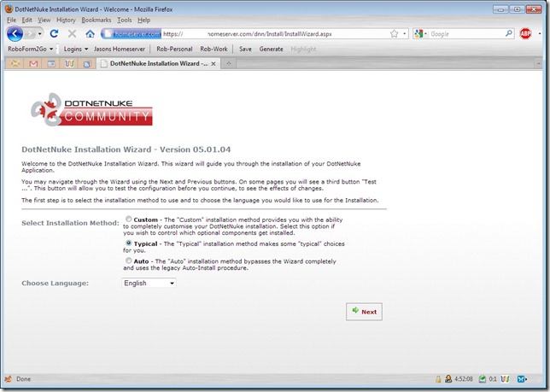Select the Custom installation method

(129, 219)
